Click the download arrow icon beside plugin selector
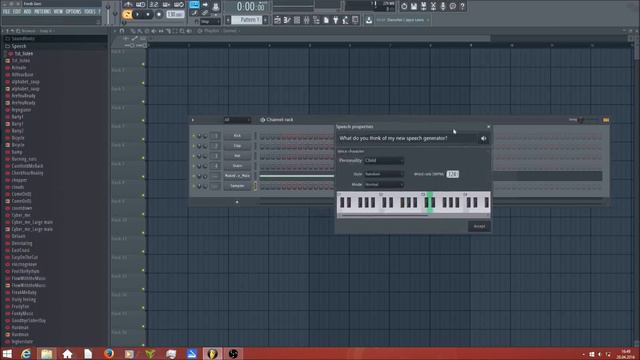This screenshot has width=640, height=360. [x=369, y=20]
